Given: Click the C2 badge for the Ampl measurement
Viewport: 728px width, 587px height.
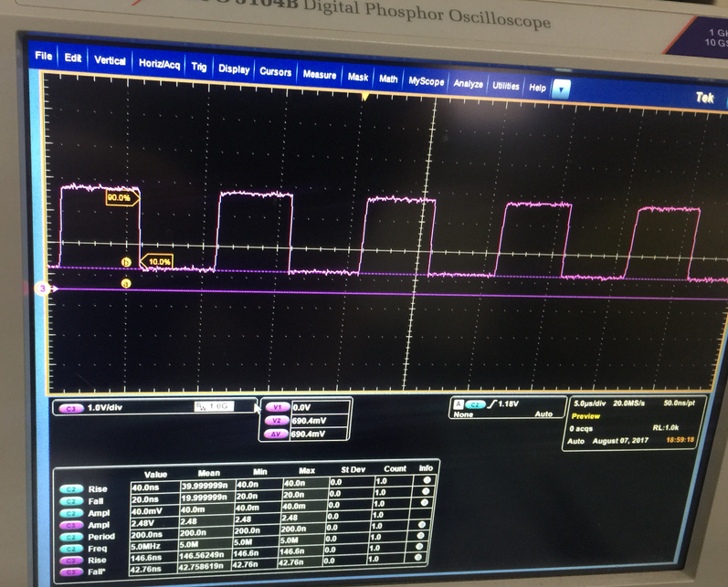Looking at the screenshot, I should click(x=71, y=513).
